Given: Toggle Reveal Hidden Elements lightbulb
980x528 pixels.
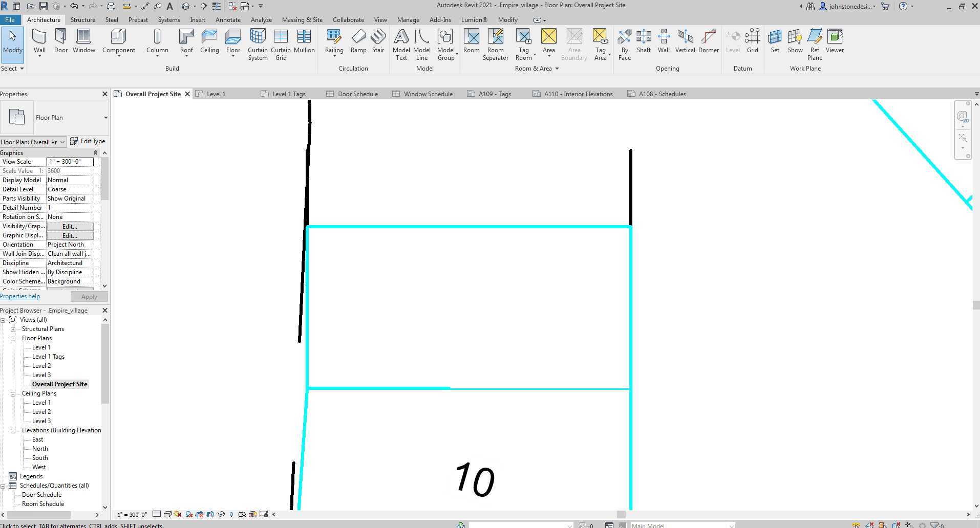Looking at the screenshot, I should point(231,514).
